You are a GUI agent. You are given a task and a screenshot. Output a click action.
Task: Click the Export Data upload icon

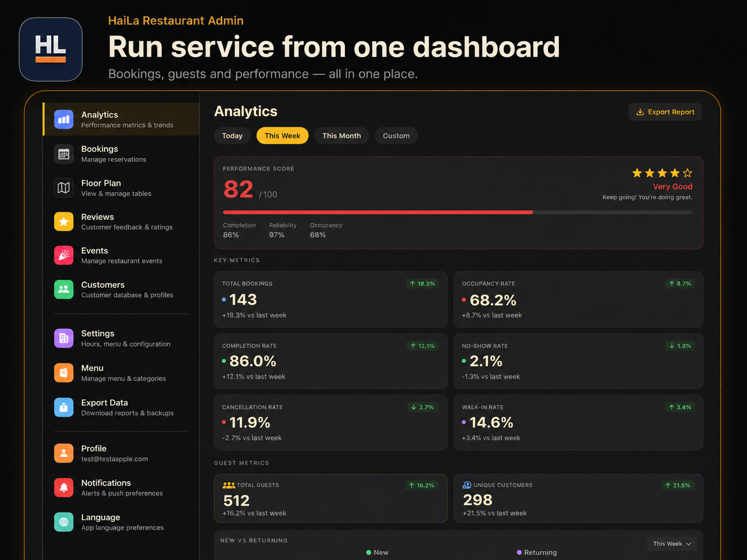[x=63, y=407]
